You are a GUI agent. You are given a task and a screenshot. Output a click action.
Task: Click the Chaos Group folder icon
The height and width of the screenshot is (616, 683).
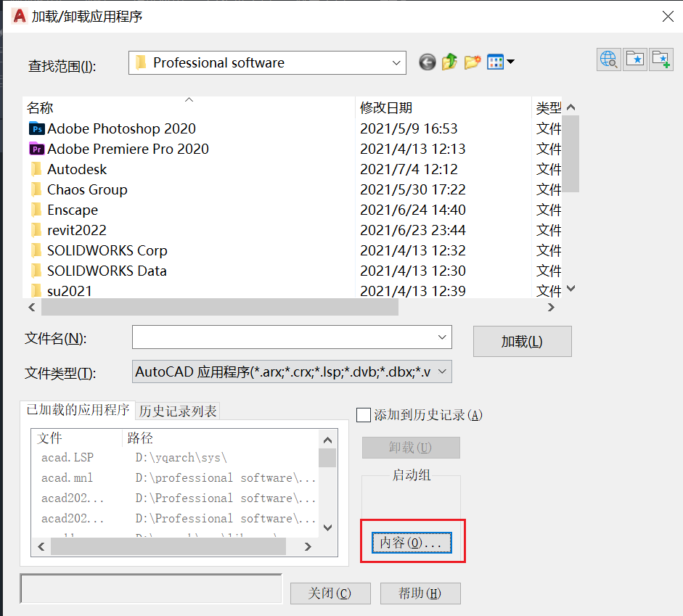[37, 190]
